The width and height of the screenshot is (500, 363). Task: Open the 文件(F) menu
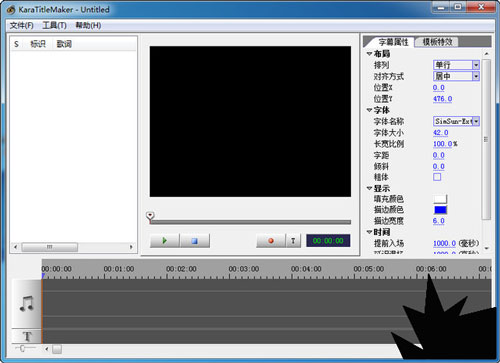click(22, 25)
